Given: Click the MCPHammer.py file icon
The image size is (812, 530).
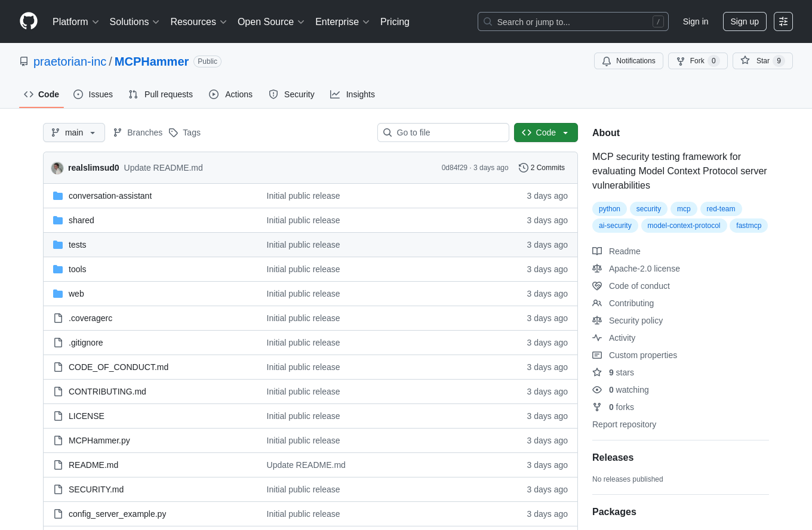Looking at the screenshot, I should click(x=58, y=440).
